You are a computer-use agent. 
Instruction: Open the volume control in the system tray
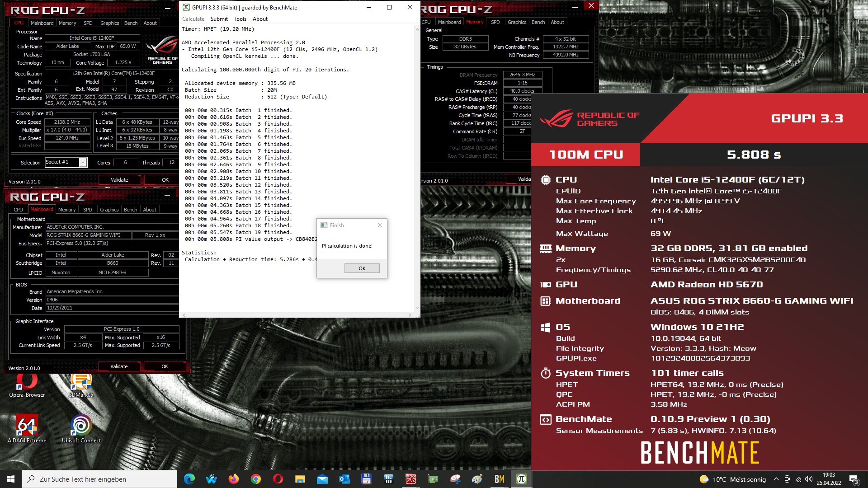tap(809, 479)
